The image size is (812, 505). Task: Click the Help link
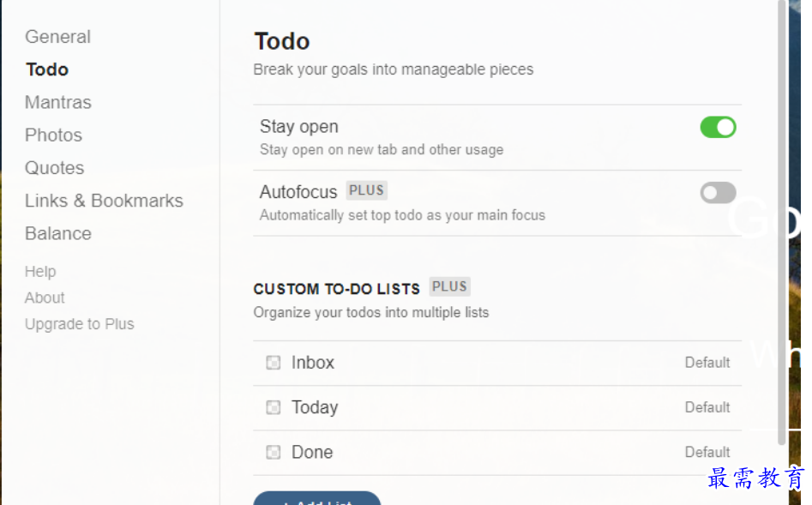[x=40, y=272]
